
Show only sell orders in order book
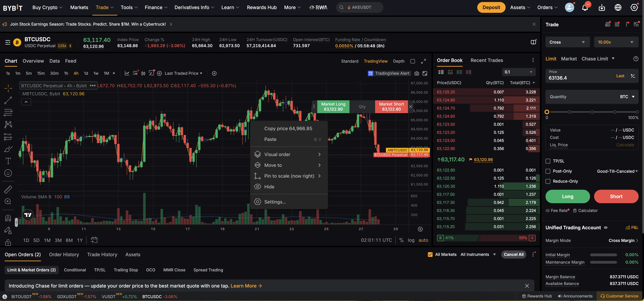469,72
